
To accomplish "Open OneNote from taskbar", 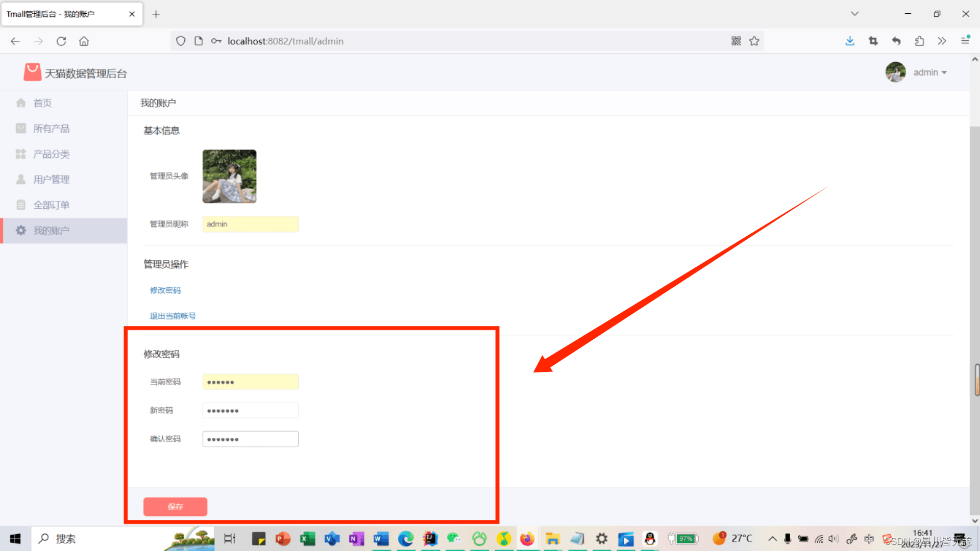I will (x=356, y=539).
